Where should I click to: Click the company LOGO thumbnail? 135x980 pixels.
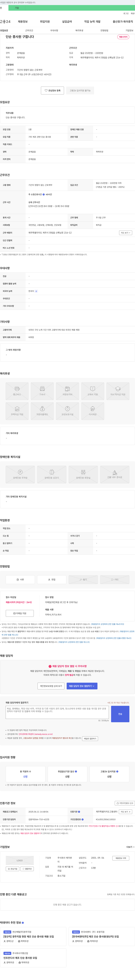20,861
